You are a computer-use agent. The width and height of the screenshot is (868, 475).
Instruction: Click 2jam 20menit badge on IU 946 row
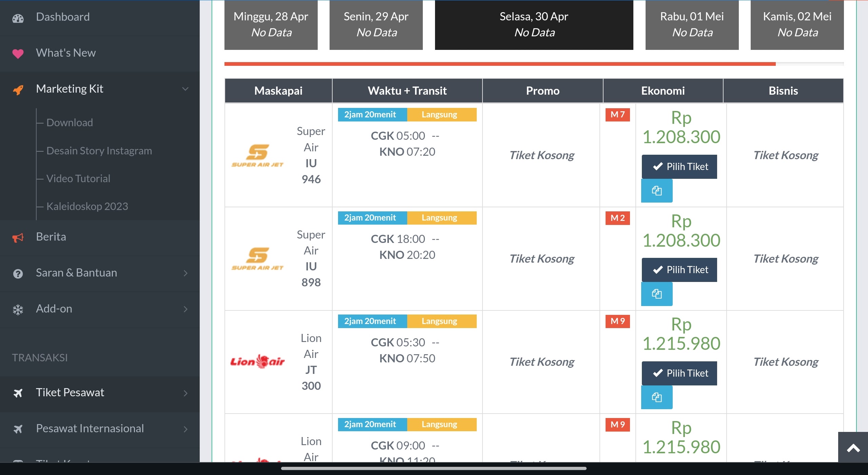372,115
